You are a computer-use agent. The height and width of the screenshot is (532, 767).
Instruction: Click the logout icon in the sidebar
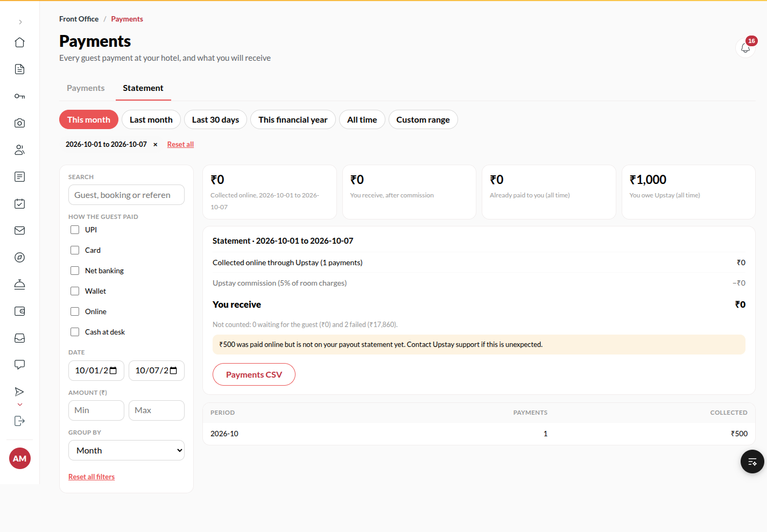(x=20, y=421)
